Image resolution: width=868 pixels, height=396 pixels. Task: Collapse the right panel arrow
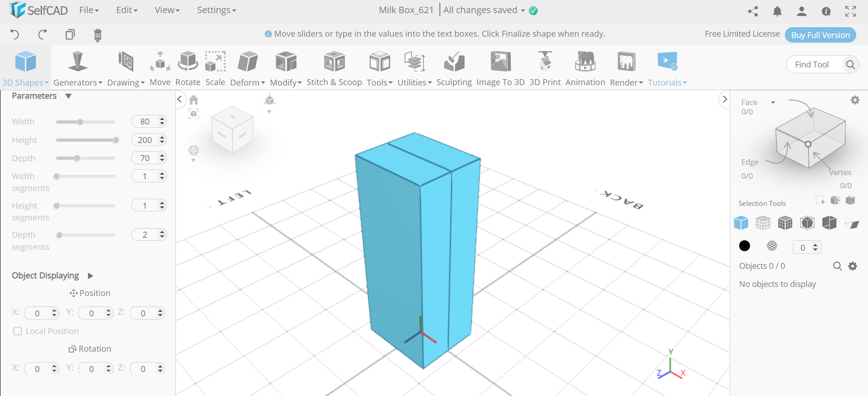click(x=725, y=99)
